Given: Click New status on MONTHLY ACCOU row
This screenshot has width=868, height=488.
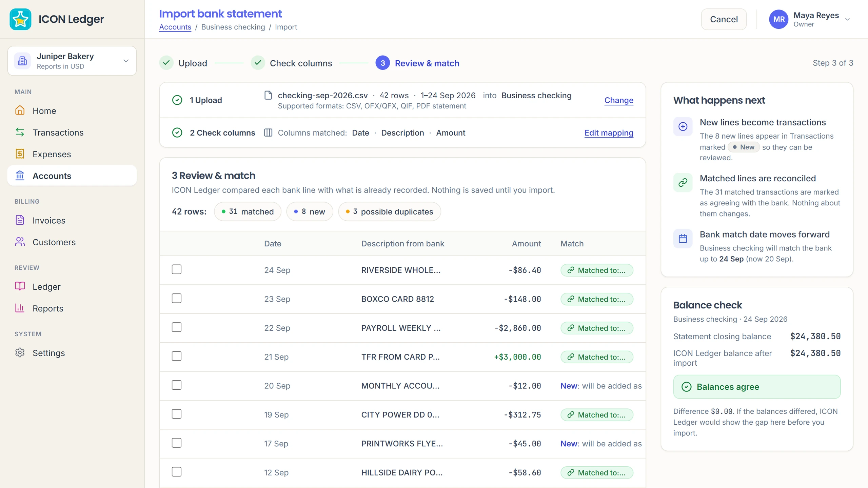Looking at the screenshot, I should [601, 386].
